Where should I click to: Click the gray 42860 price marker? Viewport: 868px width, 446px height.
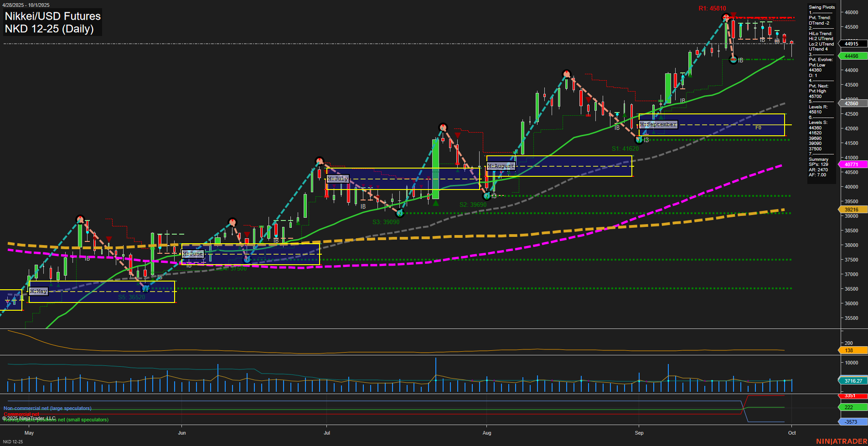point(851,103)
